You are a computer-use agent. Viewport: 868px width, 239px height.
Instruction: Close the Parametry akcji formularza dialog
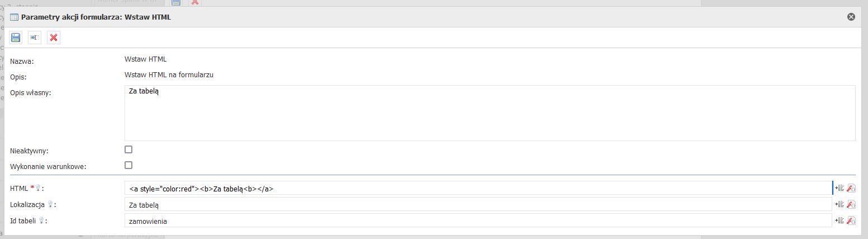[x=851, y=17]
